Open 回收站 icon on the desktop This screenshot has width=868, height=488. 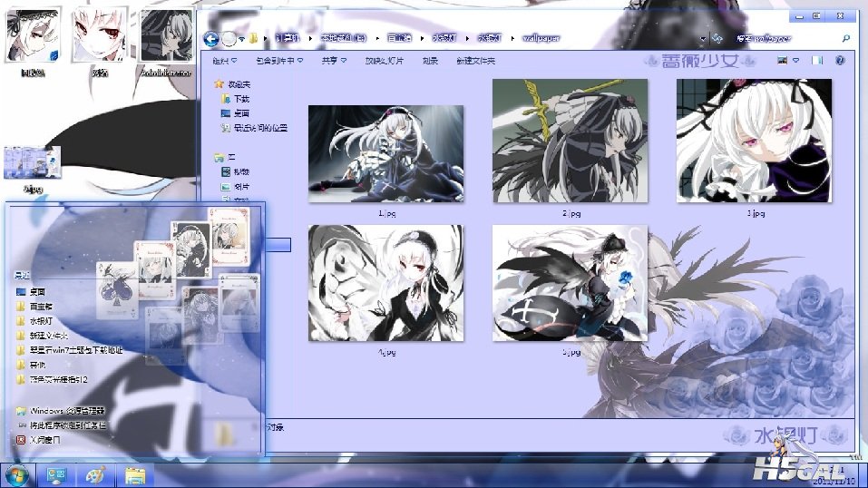(x=33, y=41)
